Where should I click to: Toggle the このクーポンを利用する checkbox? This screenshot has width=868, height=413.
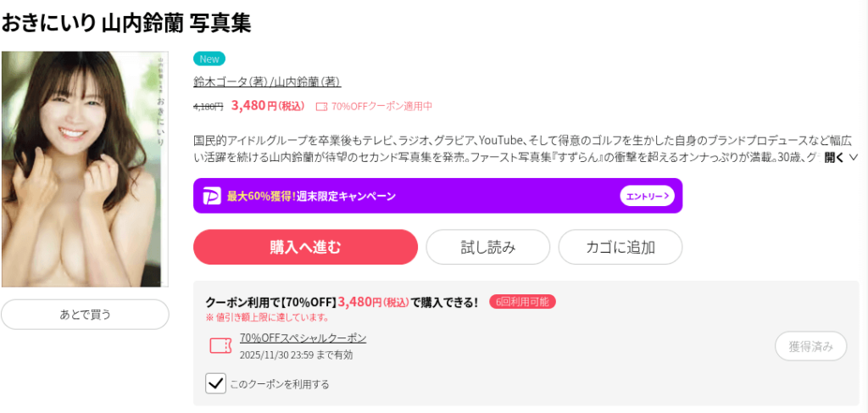click(216, 383)
